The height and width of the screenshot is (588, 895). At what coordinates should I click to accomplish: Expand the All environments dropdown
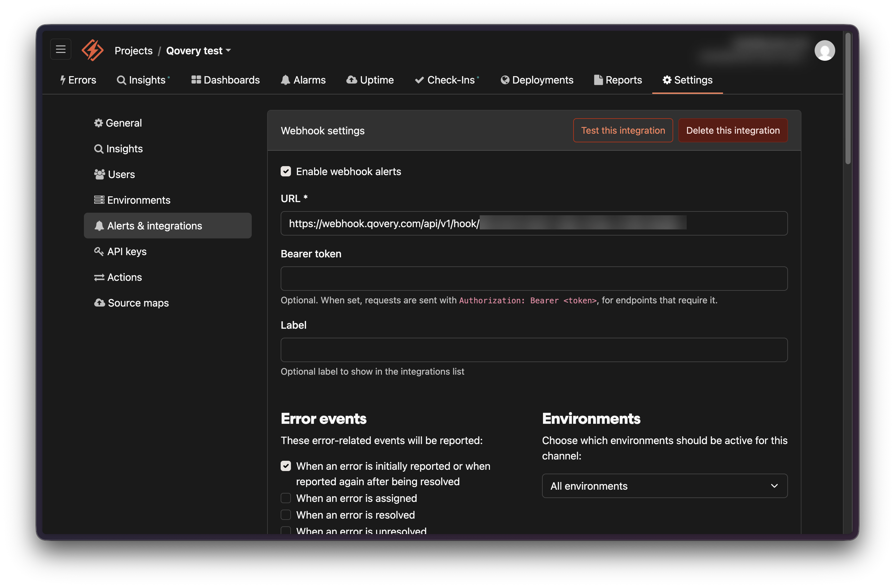pos(664,486)
